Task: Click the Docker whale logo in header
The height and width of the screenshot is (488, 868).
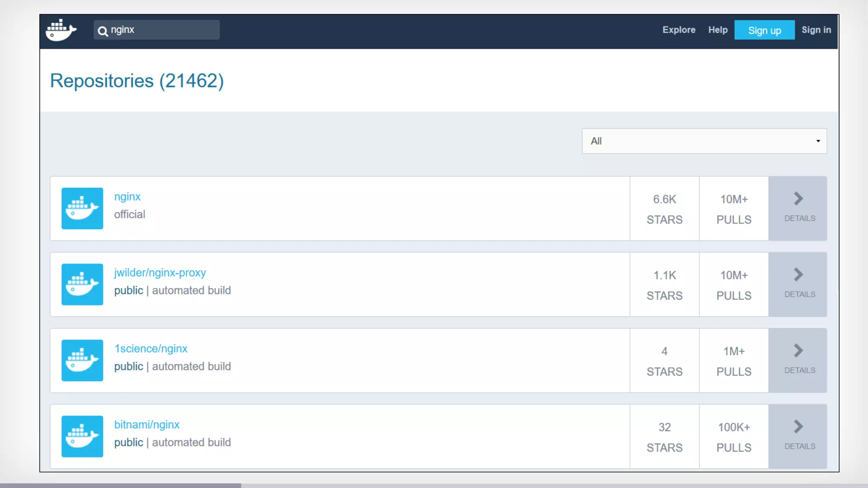Action: tap(61, 30)
